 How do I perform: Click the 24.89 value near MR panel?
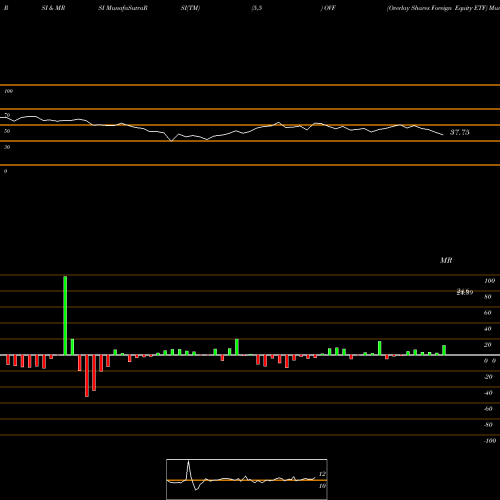pos(465,292)
